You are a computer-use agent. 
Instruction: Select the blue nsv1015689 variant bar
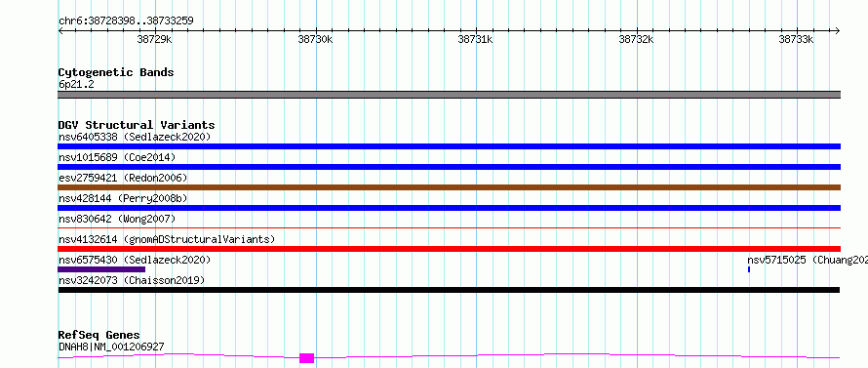coord(449,167)
